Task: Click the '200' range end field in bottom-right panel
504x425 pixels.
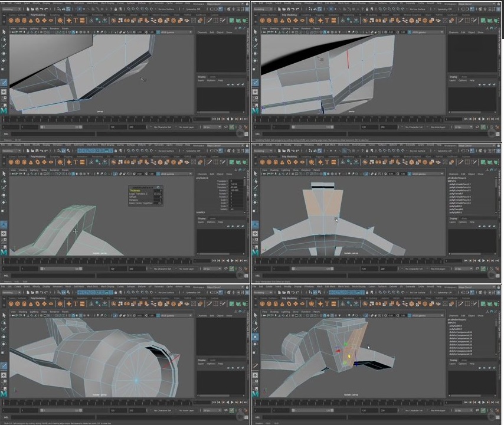Action: coord(388,410)
